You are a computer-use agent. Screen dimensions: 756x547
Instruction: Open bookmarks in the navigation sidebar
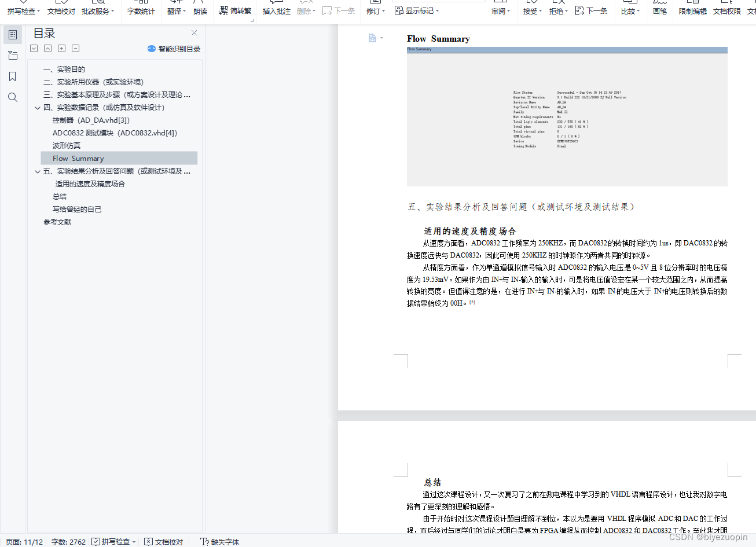click(x=13, y=76)
